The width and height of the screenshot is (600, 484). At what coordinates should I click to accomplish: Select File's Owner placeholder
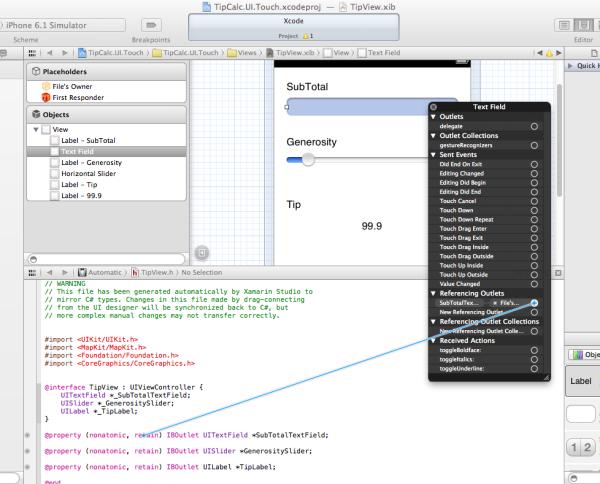pos(106,86)
